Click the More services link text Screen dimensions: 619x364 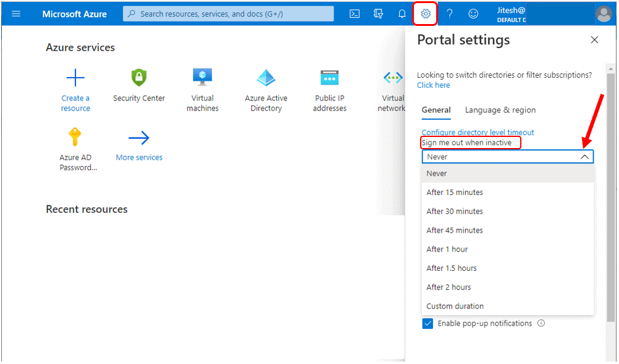point(139,157)
